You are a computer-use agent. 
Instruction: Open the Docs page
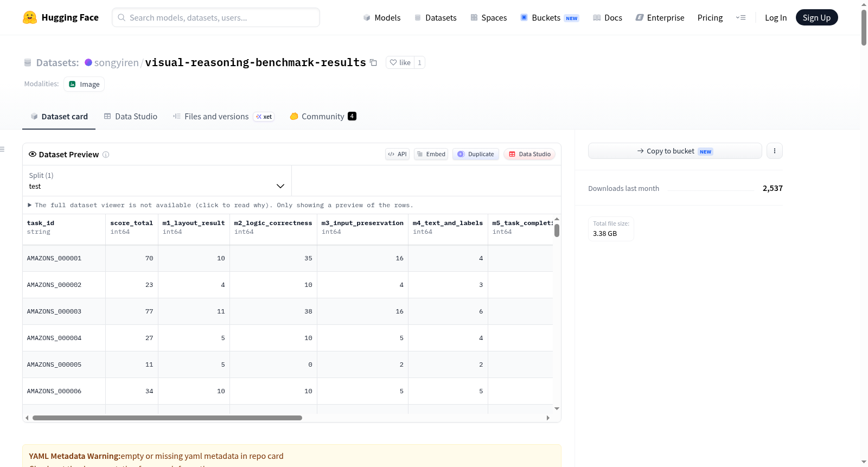tap(608, 17)
